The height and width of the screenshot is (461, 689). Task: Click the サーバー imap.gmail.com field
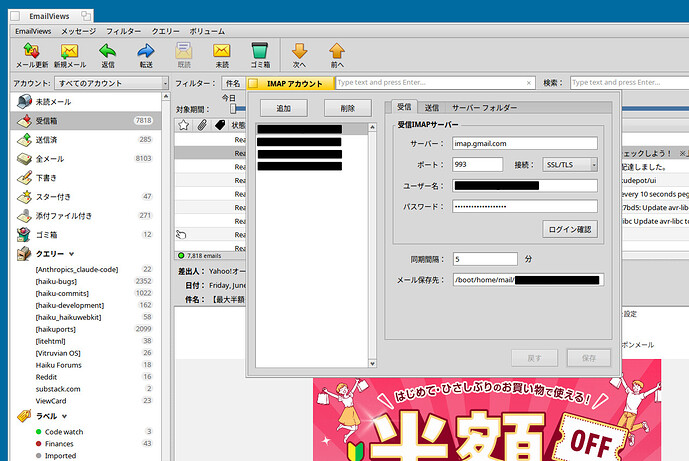[x=525, y=144]
